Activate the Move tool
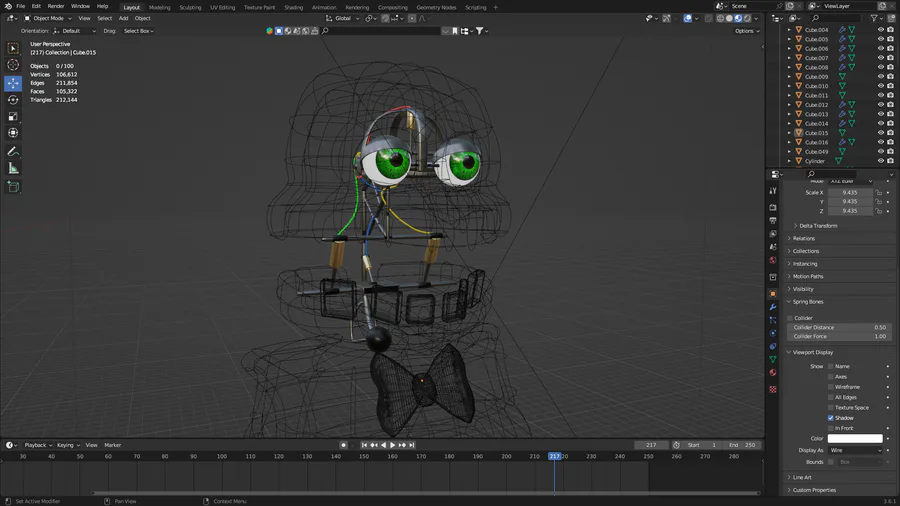 [x=13, y=83]
